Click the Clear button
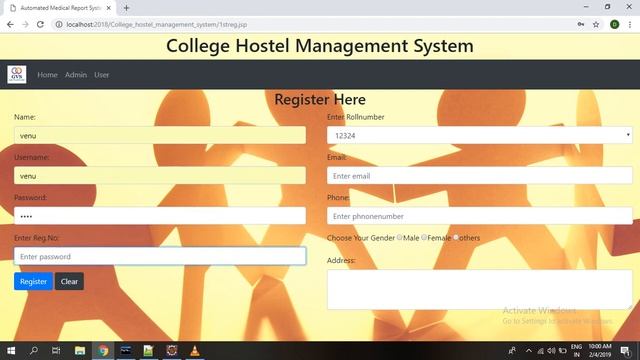640x360 pixels. (x=69, y=281)
